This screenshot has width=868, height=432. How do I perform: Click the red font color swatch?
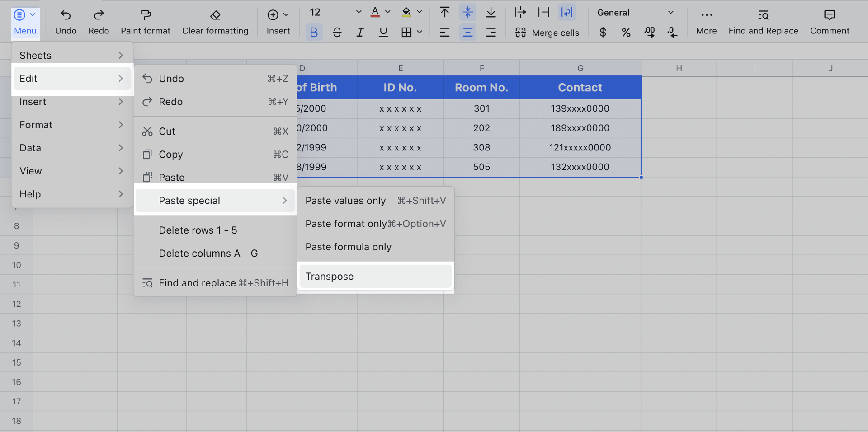[x=374, y=12]
